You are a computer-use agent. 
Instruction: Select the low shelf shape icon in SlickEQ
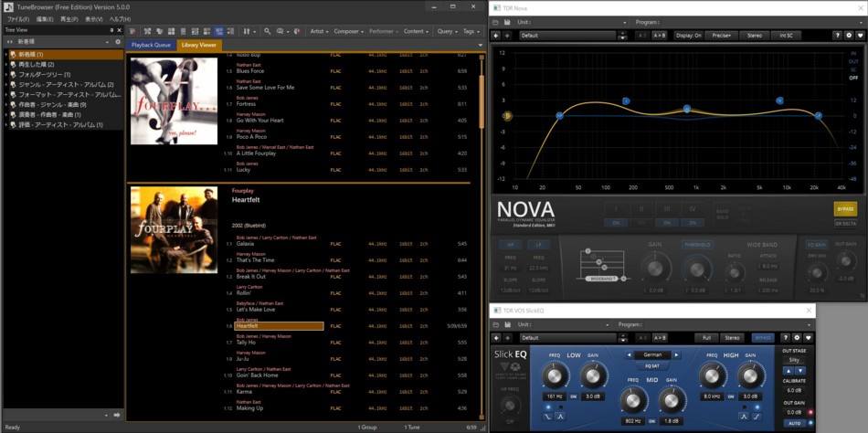pyautogui.click(x=548, y=416)
